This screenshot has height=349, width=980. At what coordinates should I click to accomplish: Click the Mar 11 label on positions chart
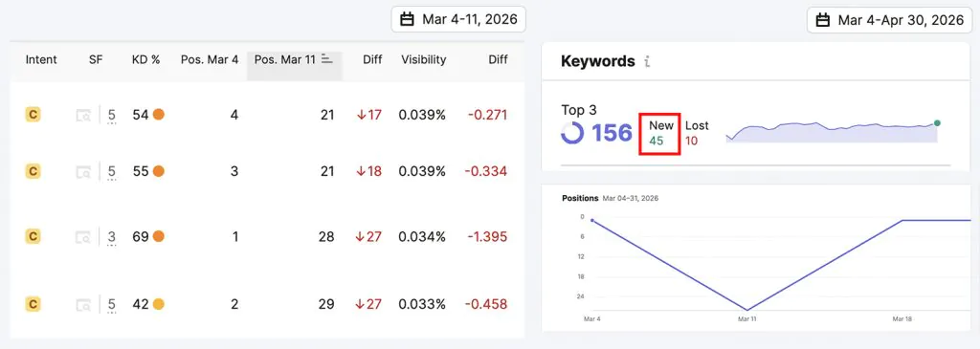[x=746, y=318]
